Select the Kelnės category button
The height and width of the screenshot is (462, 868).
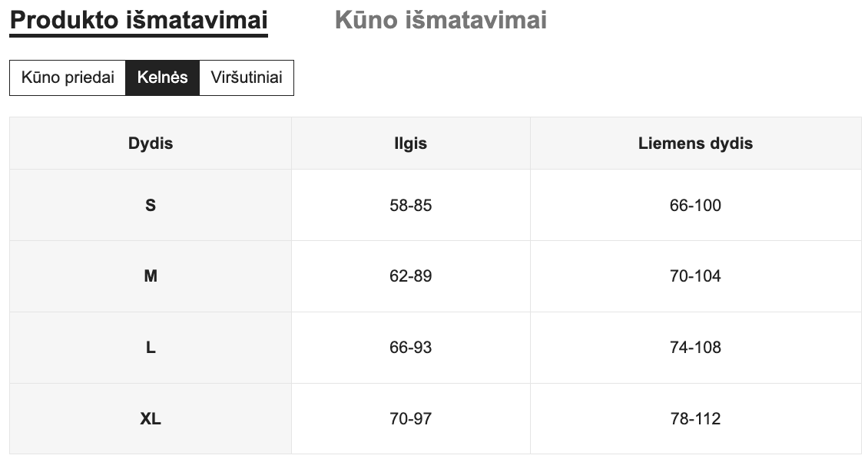tap(162, 78)
